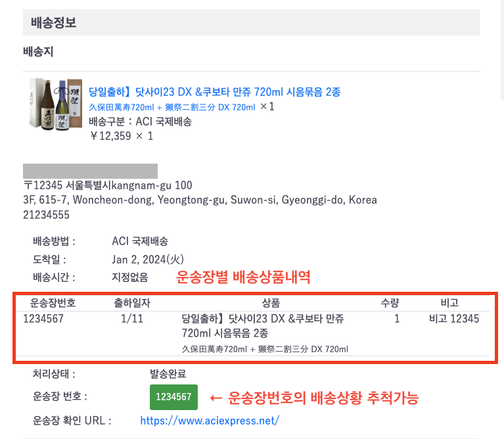The height and width of the screenshot is (439, 504).
Task: Click the 발송완료 processing status value
Action: (168, 374)
